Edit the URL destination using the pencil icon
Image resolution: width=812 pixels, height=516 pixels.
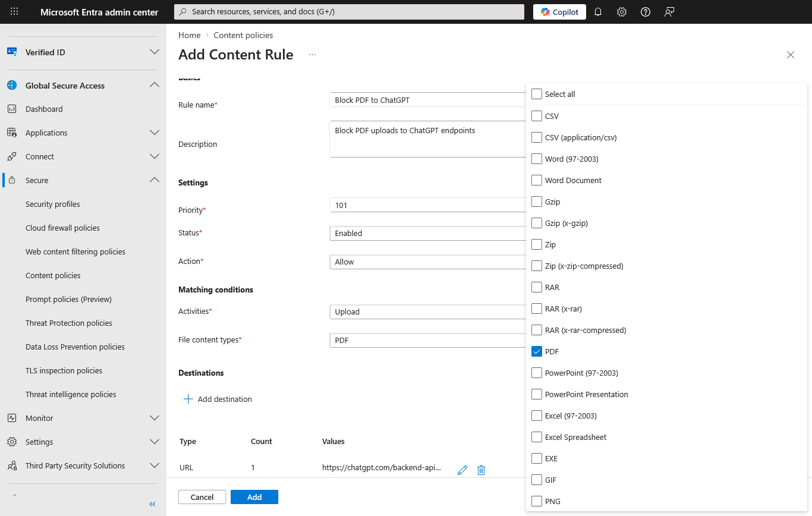[x=462, y=470]
